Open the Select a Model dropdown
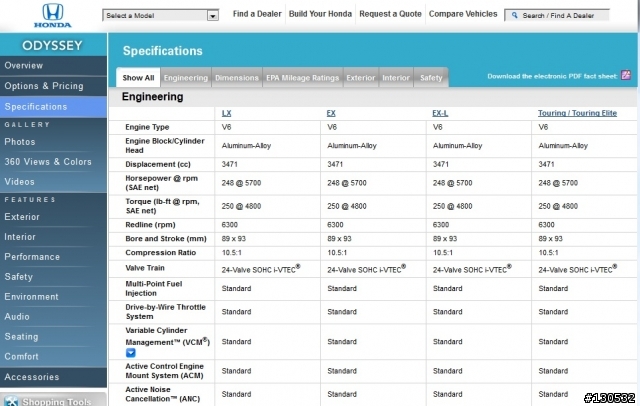The image size is (640, 406). pyautogui.click(x=160, y=16)
